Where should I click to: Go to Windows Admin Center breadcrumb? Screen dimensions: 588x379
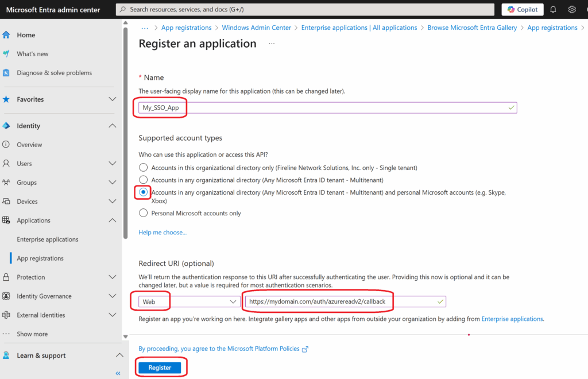[257, 28]
